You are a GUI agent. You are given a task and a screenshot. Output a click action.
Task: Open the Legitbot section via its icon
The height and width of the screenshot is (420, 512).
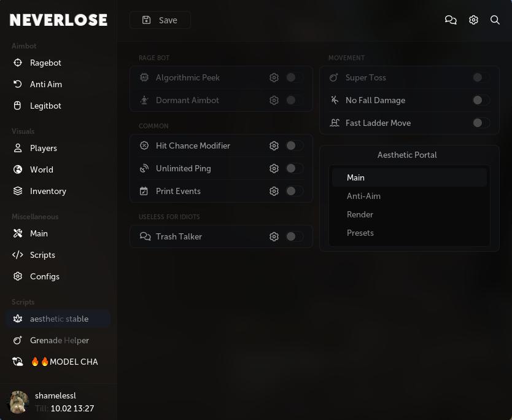point(18,106)
